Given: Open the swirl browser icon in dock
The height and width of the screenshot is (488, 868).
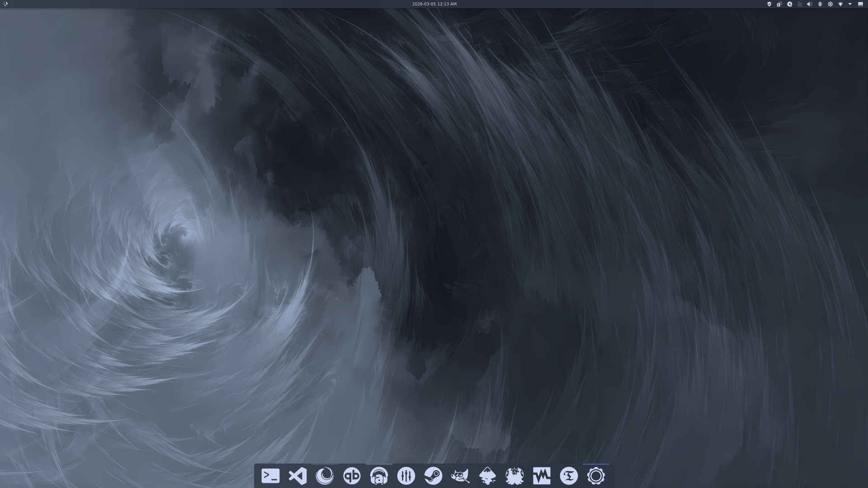Looking at the screenshot, I should pyautogui.click(x=325, y=476).
